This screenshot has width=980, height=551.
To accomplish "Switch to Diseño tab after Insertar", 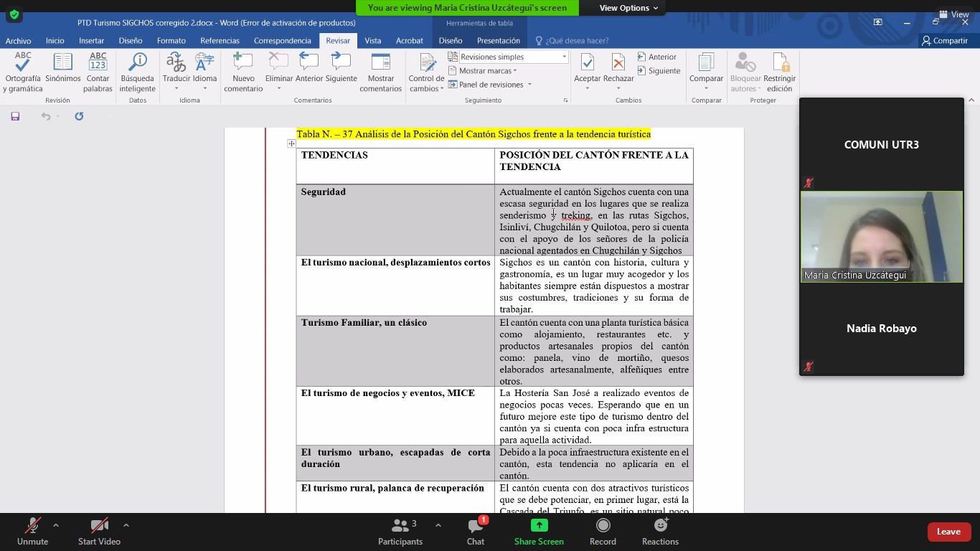I will point(131,41).
